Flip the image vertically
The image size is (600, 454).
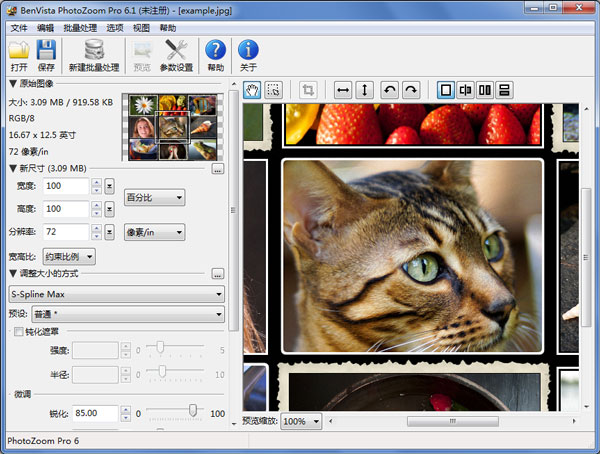[365, 90]
